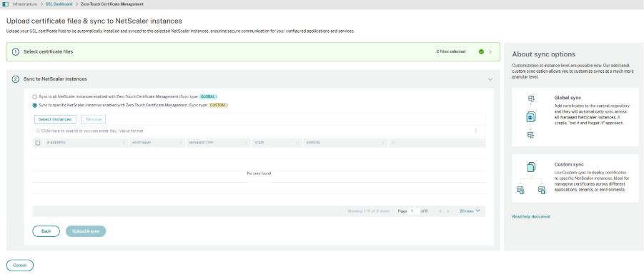Tick the select-all rows checkbox
Screen dimensions: 644x277
[38, 143]
